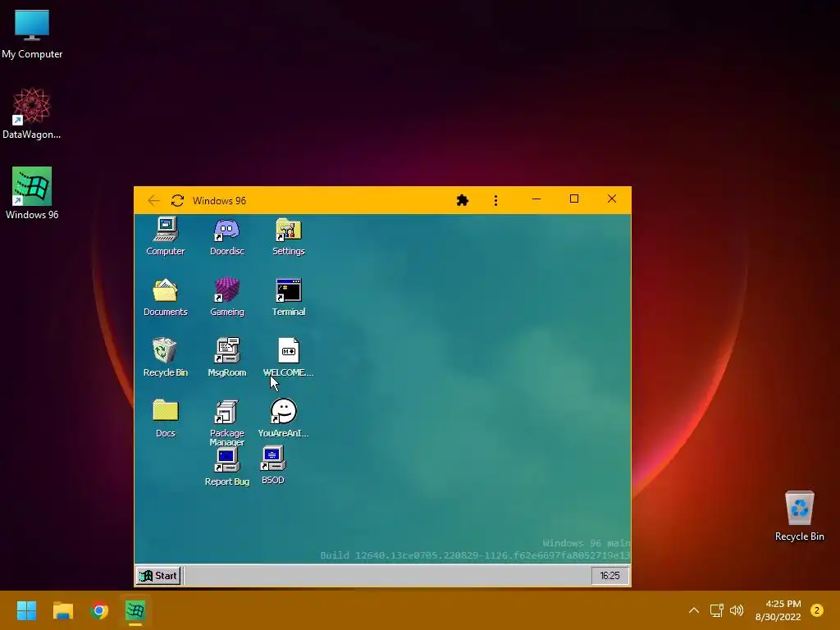Launch the Package Manager shortcut

click(x=226, y=422)
